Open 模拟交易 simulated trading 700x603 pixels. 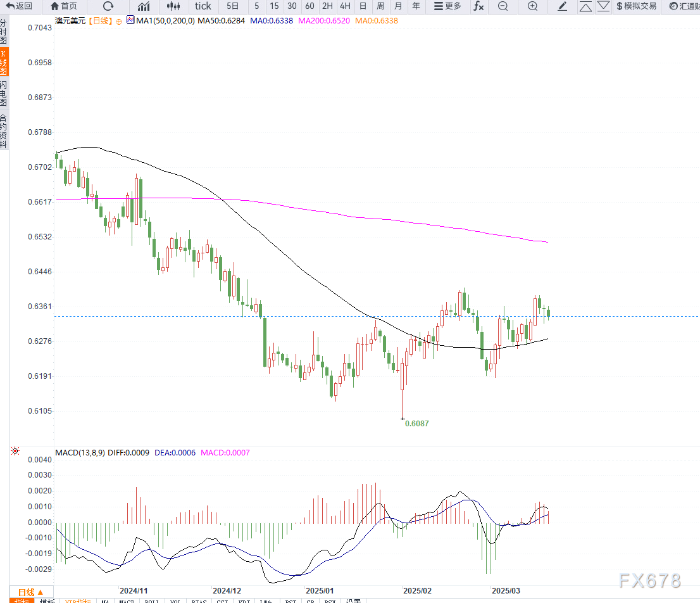[637, 6]
